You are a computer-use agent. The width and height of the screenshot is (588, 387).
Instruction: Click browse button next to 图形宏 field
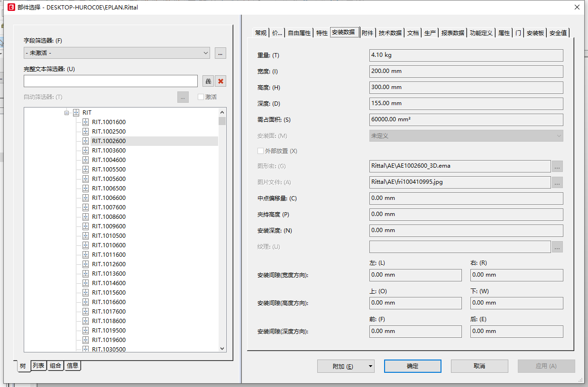pyautogui.click(x=557, y=166)
